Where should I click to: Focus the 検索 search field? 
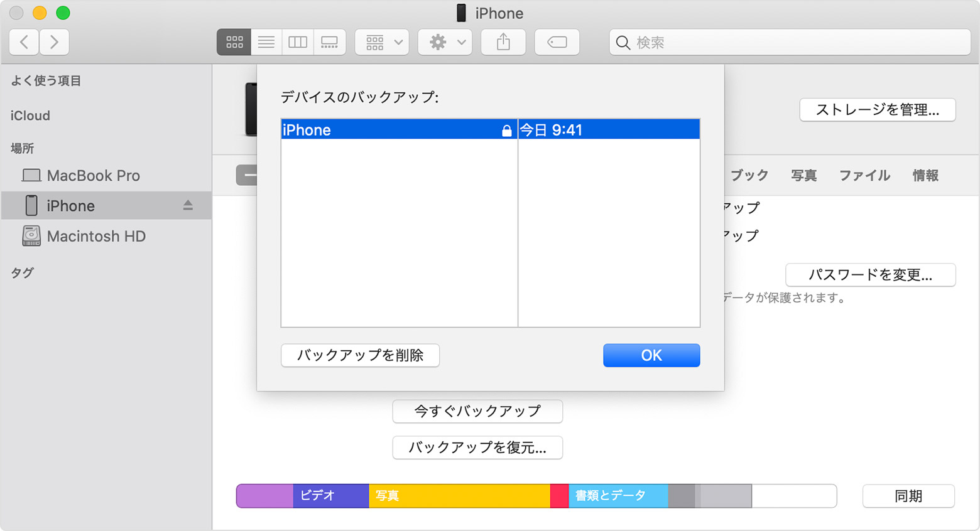(790, 42)
